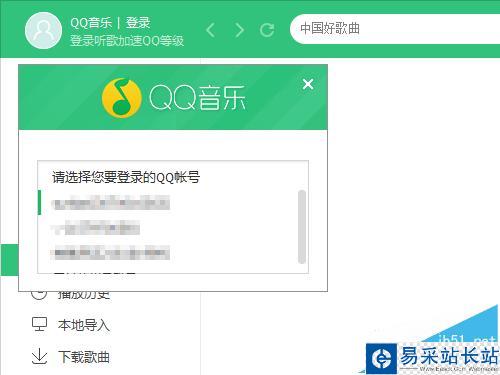Click the QQ音乐 note logo in the dialog
Screen dimensions: 500x375
(121, 98)
